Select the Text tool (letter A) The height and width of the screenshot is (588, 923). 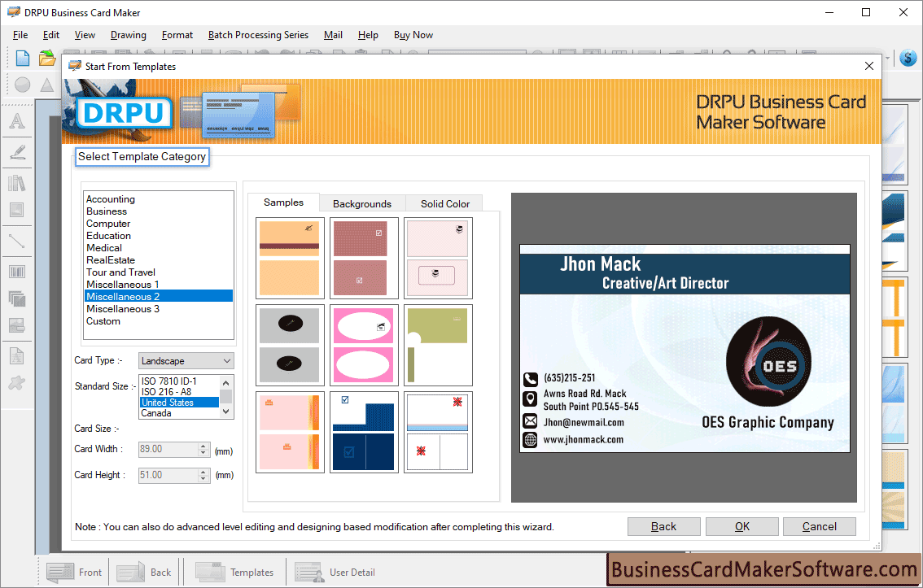(x=17, y=120)
